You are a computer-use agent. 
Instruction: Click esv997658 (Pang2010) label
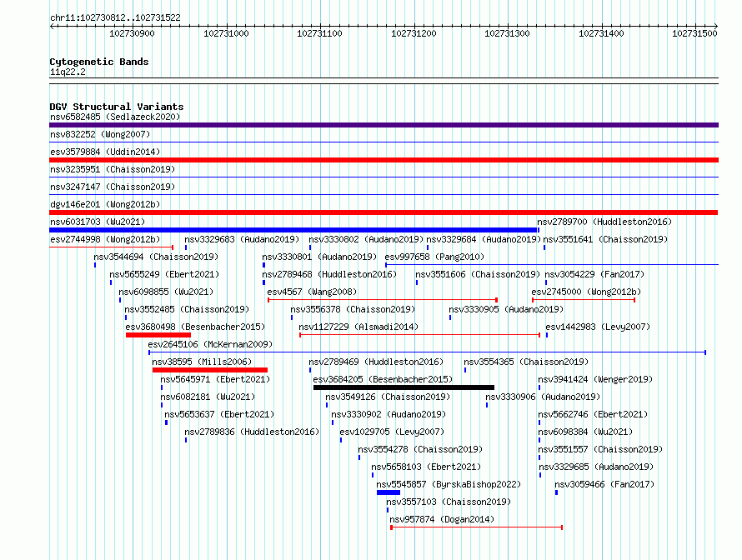click(434, 257)
